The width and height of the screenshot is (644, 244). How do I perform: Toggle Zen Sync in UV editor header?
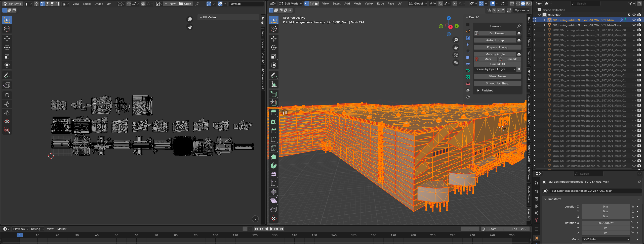pyautogui.click(x=13, y=4)
